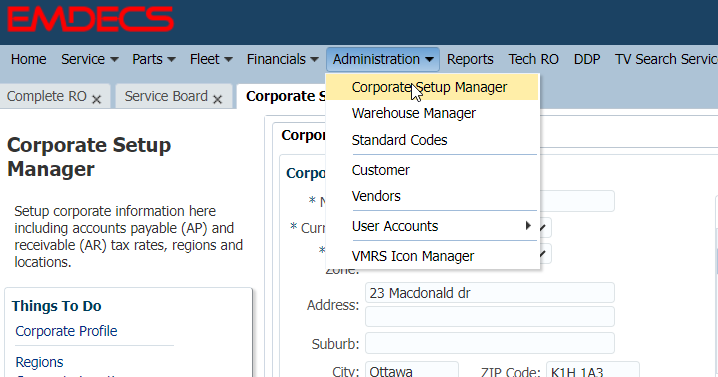
Task: Switch to the Service Board tab
Action: 166,96
